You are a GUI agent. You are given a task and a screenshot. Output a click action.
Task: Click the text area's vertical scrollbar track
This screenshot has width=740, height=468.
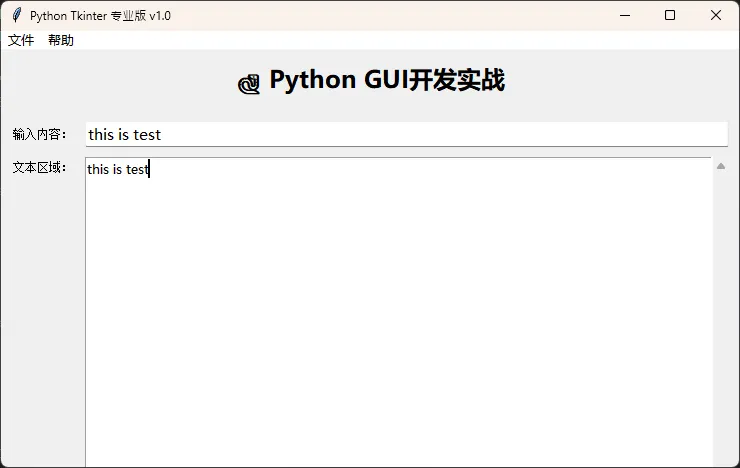coord(721,320)
